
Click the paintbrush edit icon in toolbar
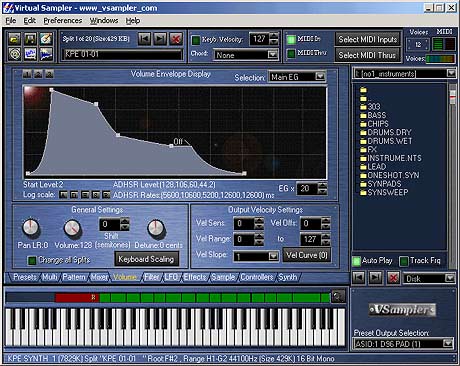click(x=46, y=39)
